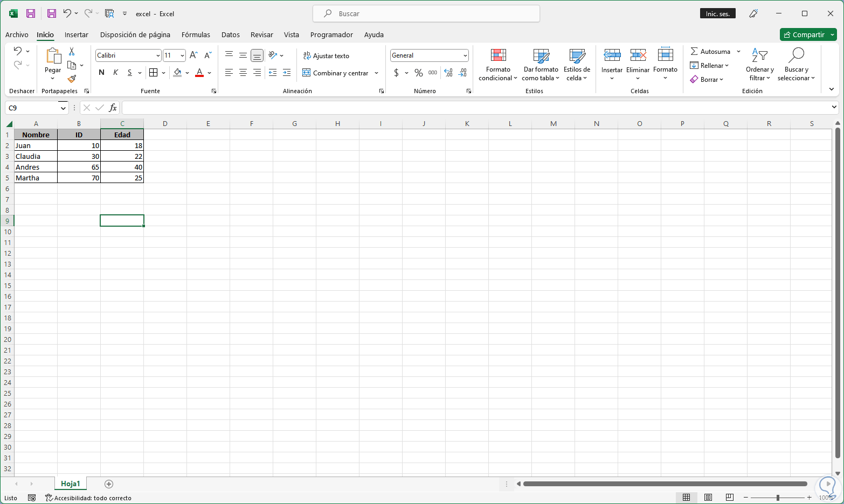Switch to the Insertar tab
This screenshot has height=504, width=844.
(x=77, y=35)
